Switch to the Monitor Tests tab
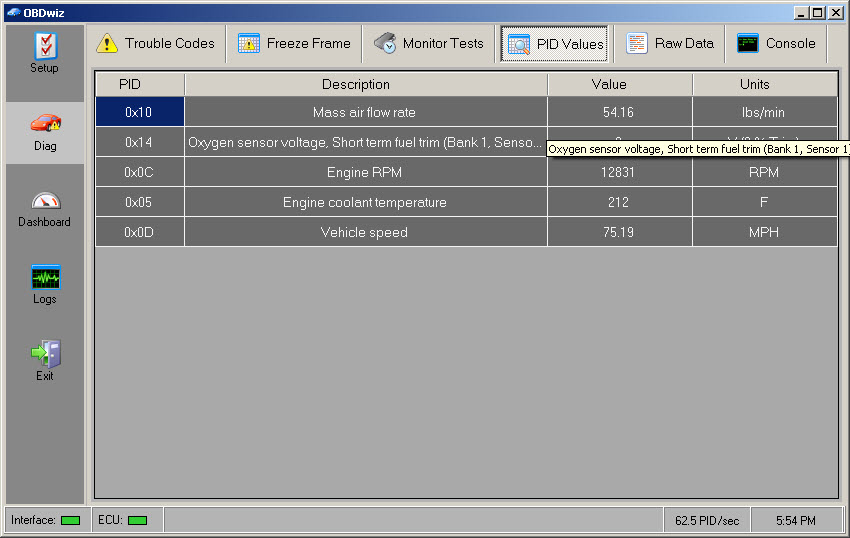This screenshot has width=850, height=538. coord(429,44)
